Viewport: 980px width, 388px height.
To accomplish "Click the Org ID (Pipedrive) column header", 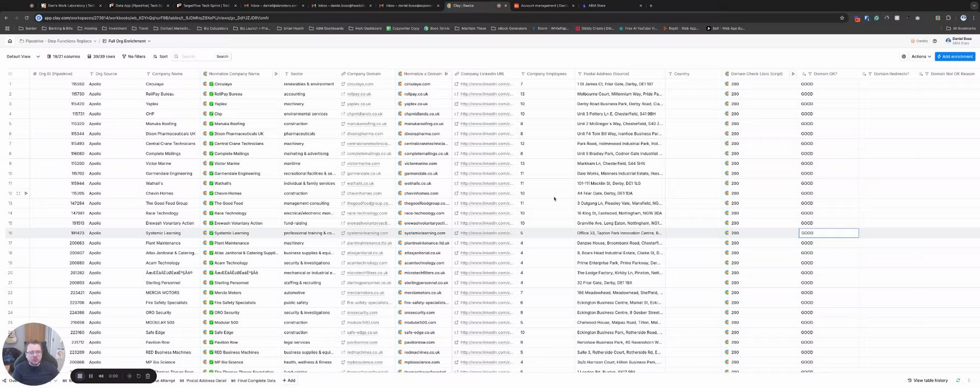I will (58, 74).
